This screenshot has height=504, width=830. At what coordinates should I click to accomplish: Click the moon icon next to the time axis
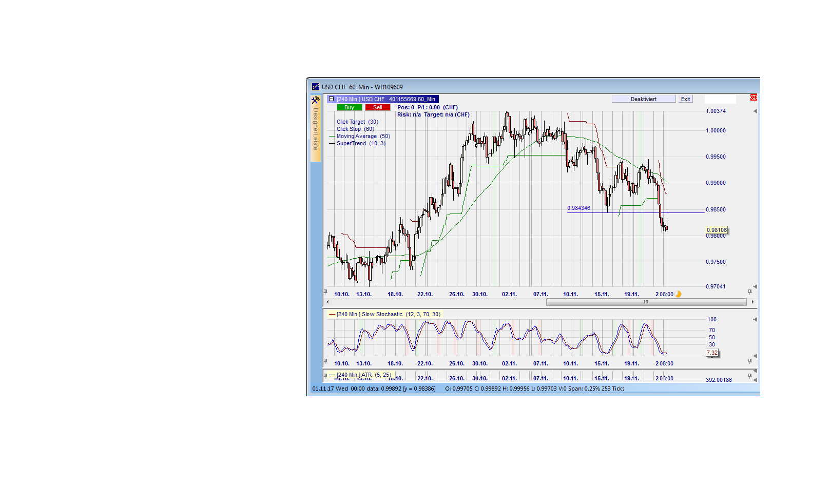[678, 294]
